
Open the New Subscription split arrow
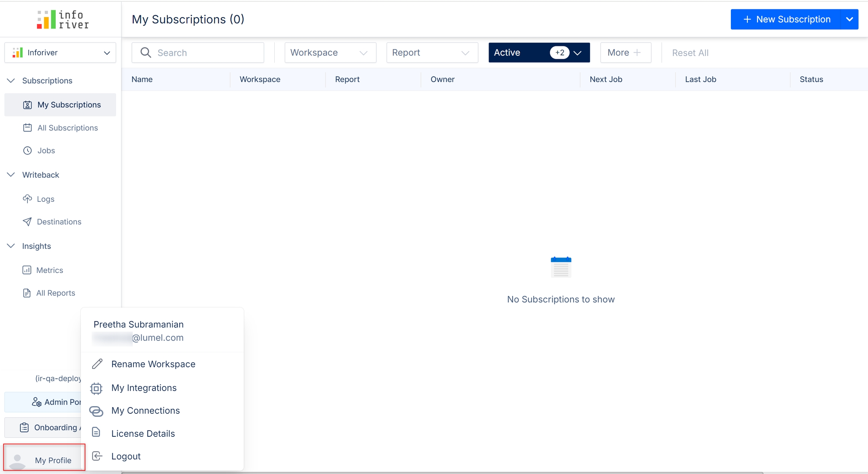pos(849,19)
